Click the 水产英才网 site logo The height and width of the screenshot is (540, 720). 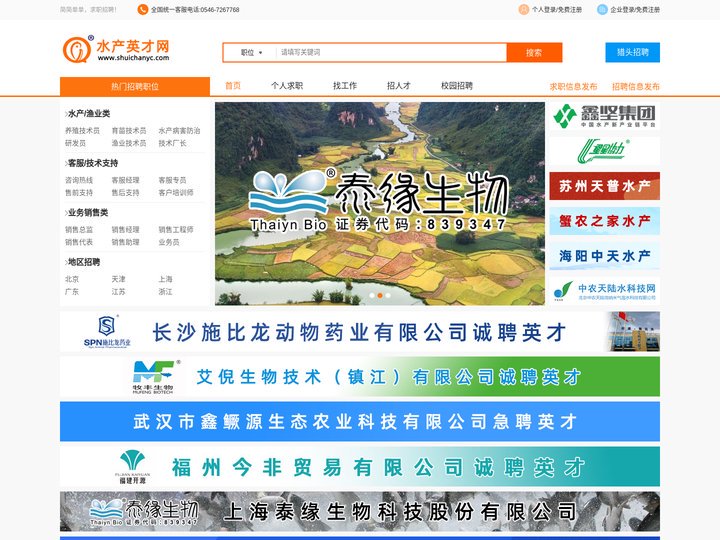click(116, 50)
